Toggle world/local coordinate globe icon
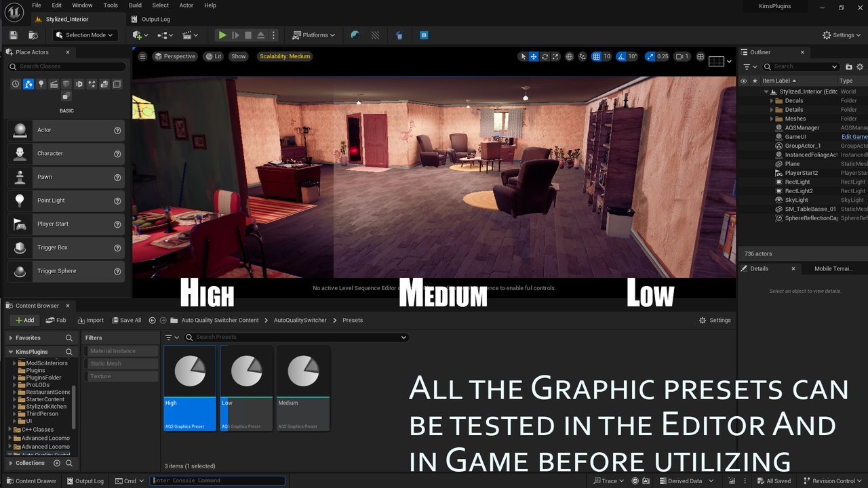 [570, 56]
